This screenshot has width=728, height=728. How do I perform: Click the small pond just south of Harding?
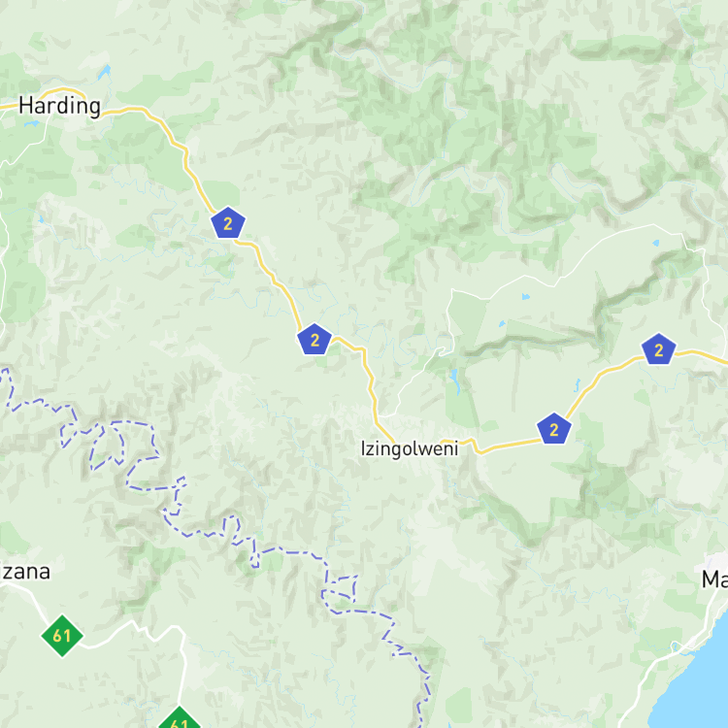click(x=32, y=123)
